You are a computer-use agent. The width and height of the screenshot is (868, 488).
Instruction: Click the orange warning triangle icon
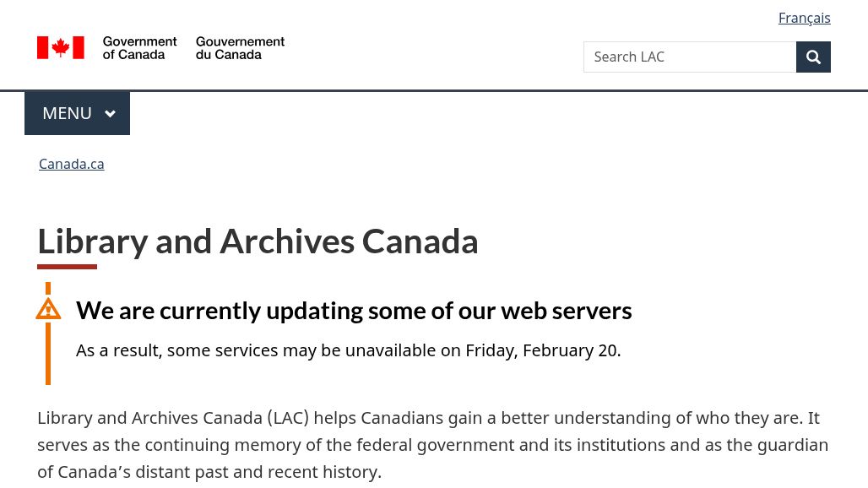click(x=48, y=309)
